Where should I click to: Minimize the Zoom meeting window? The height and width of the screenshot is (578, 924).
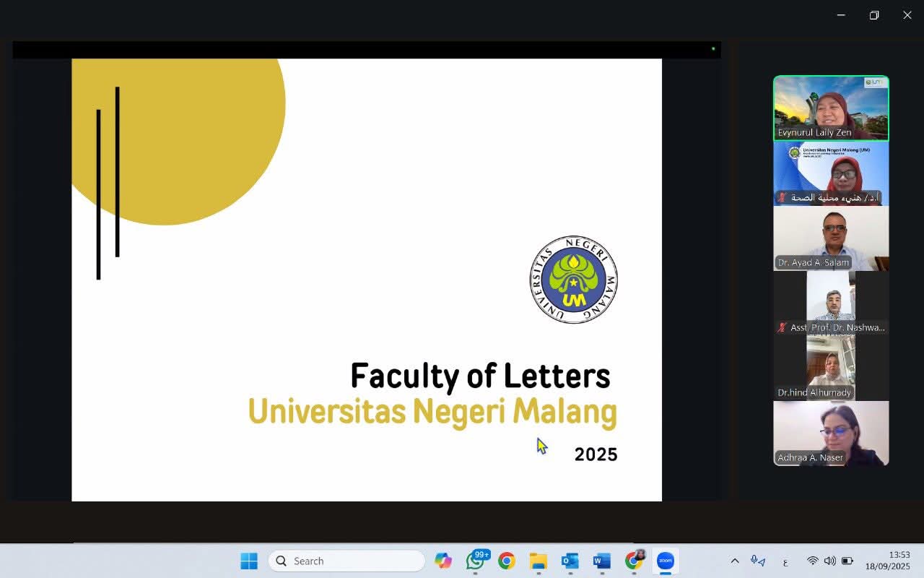pos(841,15)
